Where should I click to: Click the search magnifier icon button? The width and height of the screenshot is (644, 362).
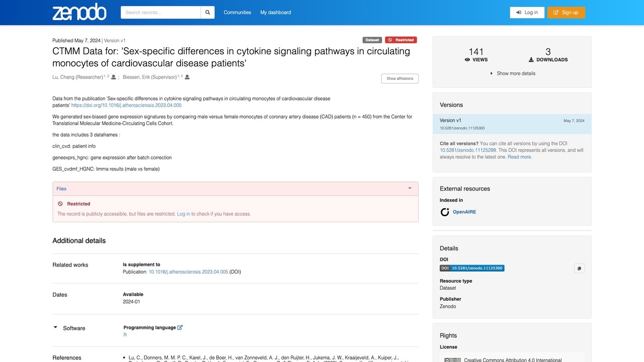[207, 13]
